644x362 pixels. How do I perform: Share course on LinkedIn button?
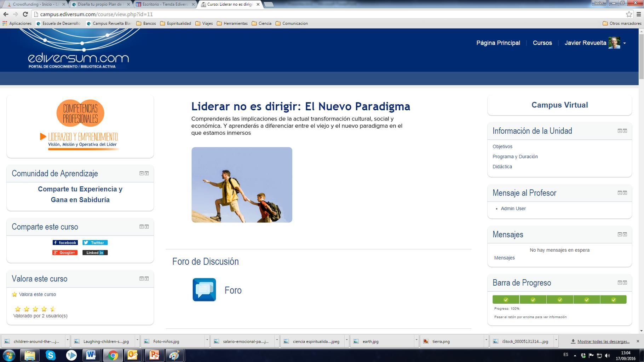point(95,252)
